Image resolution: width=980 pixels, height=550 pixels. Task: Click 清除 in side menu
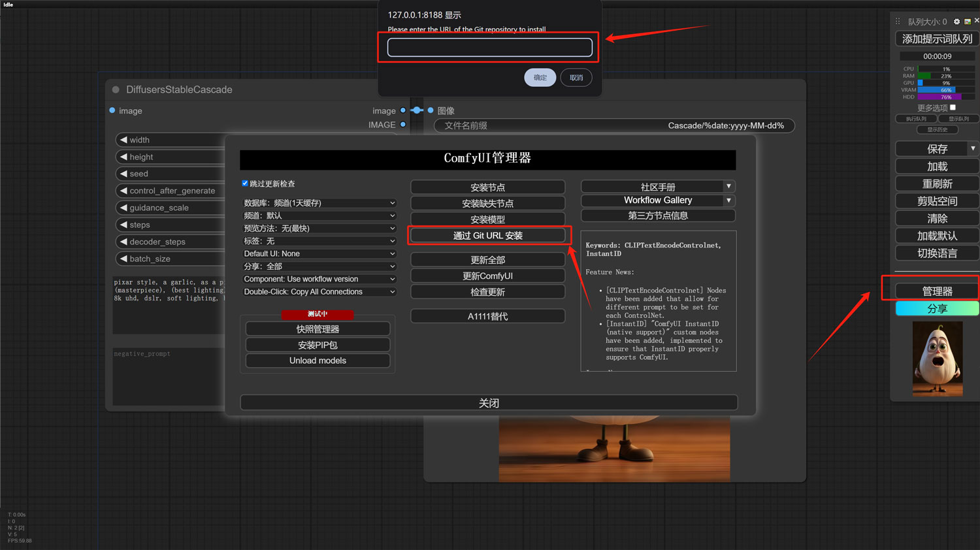click(938, 218)
